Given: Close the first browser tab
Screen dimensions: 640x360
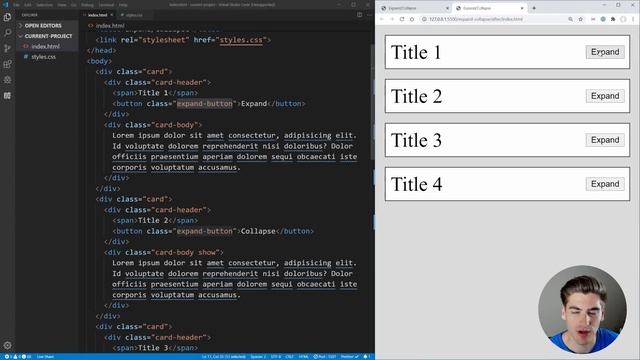Looking at the screenshot, I should 447,8.
